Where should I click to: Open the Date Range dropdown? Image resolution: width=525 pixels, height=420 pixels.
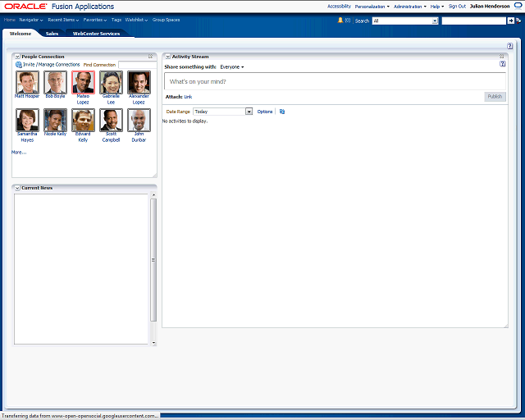coord(249,112)
